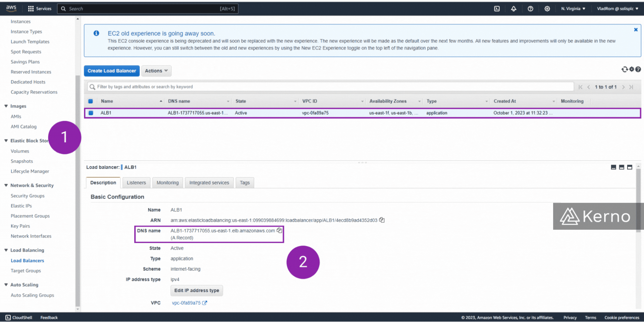This screenshot has width=644, height=322.
Task: Go to next page of results
Action: coord(623,87)
